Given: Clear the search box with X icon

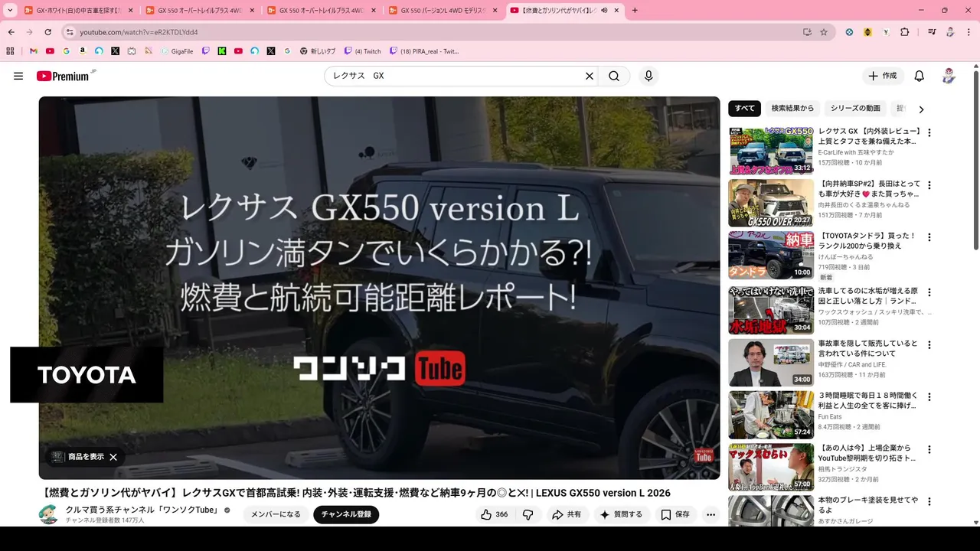Looking at the screenshot, I should click(590, 76).
